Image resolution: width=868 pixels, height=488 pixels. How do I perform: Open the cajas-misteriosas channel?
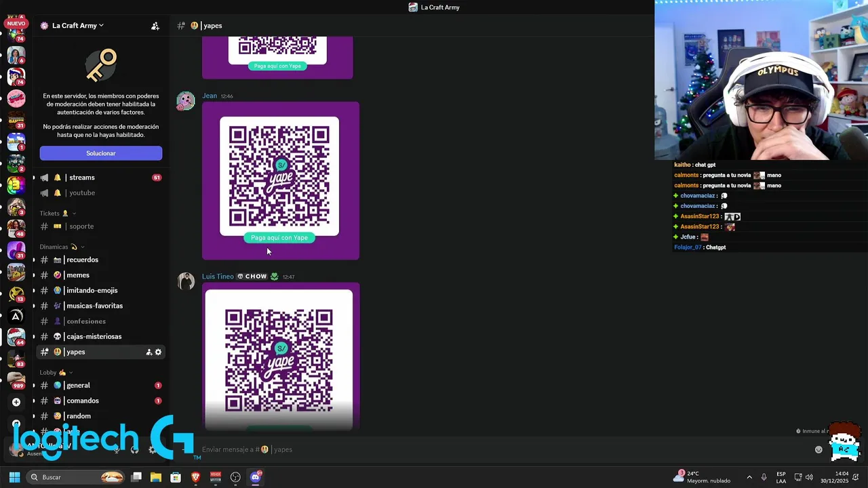(x=100, y=336)
